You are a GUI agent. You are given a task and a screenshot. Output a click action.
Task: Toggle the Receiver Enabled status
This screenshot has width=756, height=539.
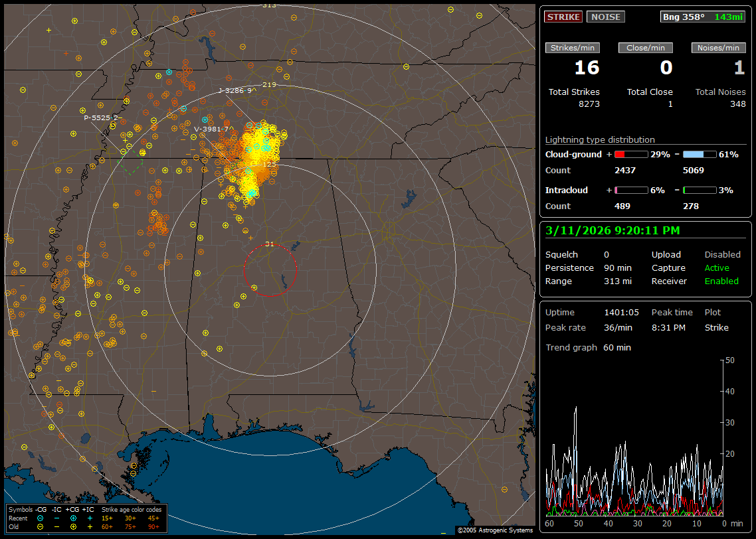tap(721, 281)
